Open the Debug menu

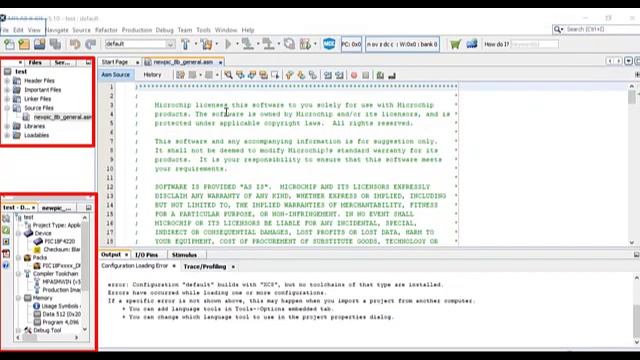coord(164,30)
